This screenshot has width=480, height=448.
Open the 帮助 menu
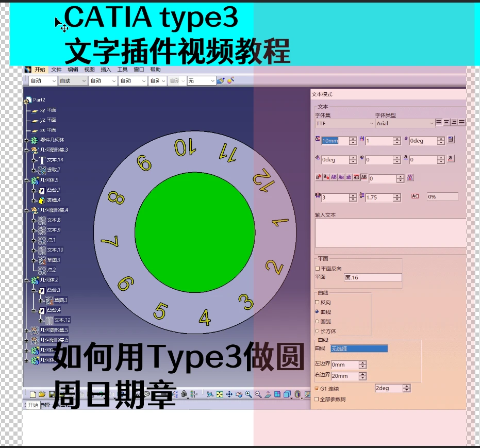[x=156, y=70]
